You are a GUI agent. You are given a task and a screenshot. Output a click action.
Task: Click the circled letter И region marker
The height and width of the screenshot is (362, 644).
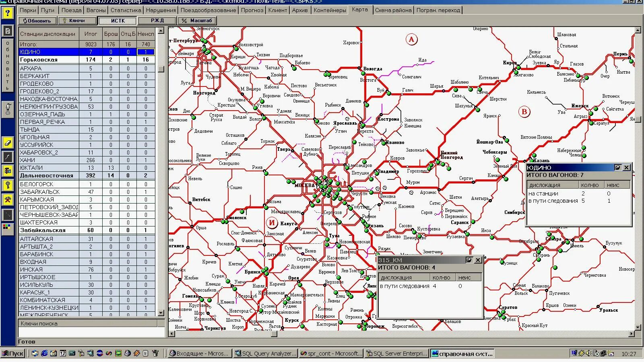coord(272,222)
